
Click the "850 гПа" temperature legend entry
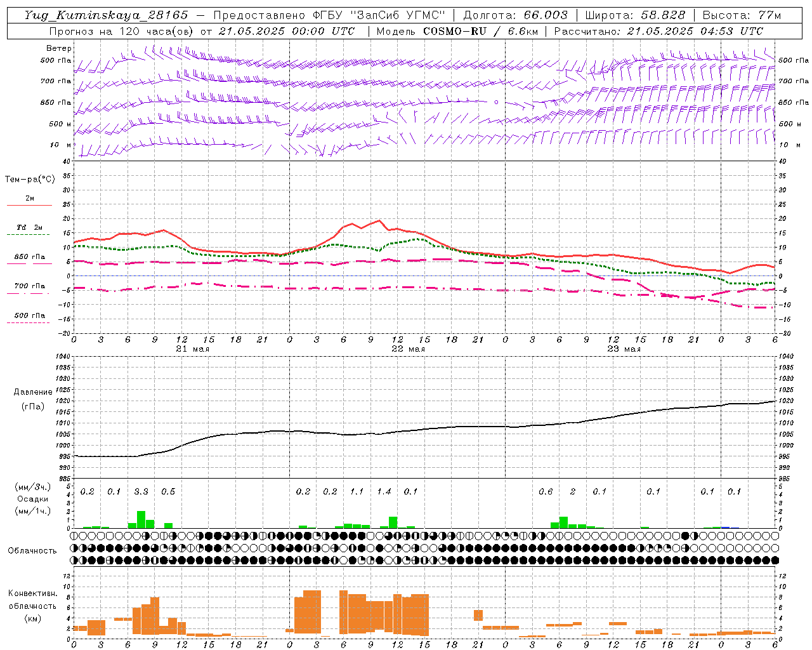30,256
